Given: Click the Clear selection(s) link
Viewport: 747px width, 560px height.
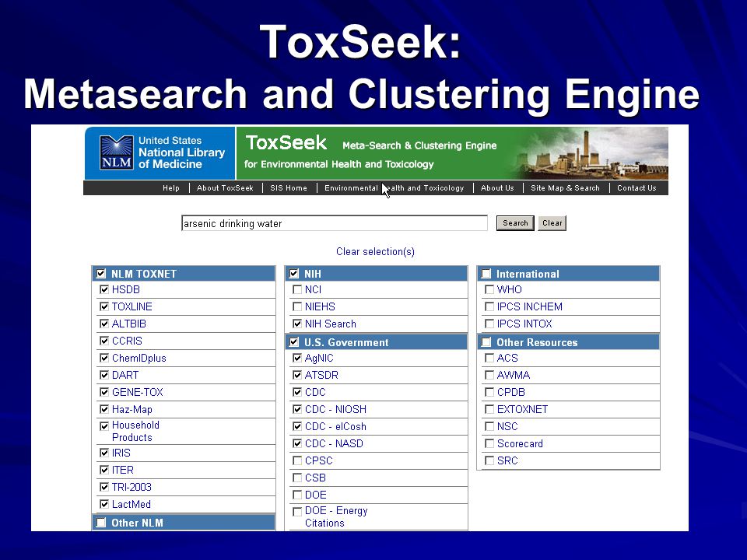Looking at the screenshot, I should point(375,251).
